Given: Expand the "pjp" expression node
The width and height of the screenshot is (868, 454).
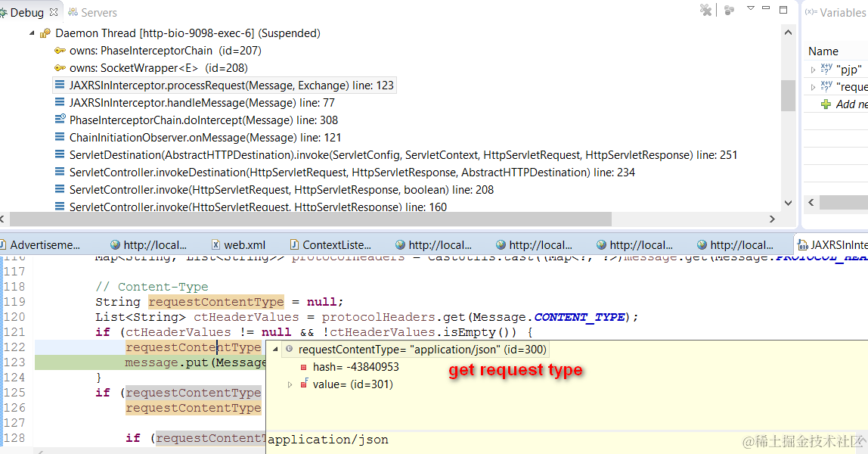Looking at the screenshot, I should (813, 70).
